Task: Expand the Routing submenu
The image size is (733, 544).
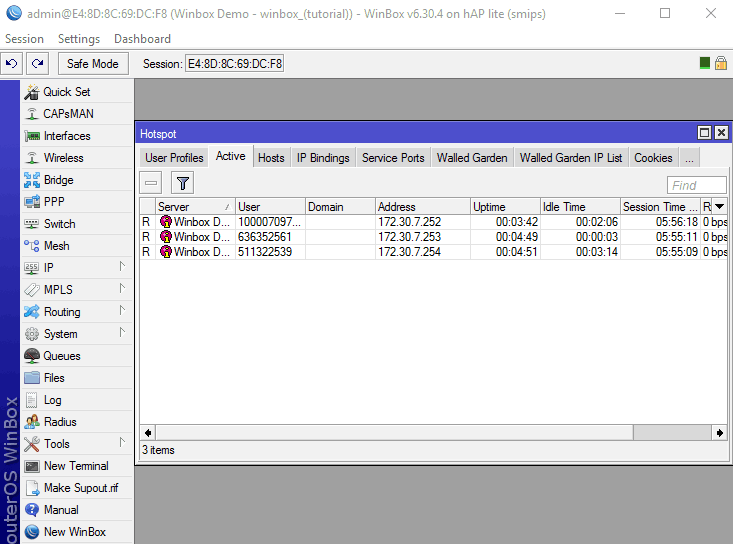Action: coord(122,311)
